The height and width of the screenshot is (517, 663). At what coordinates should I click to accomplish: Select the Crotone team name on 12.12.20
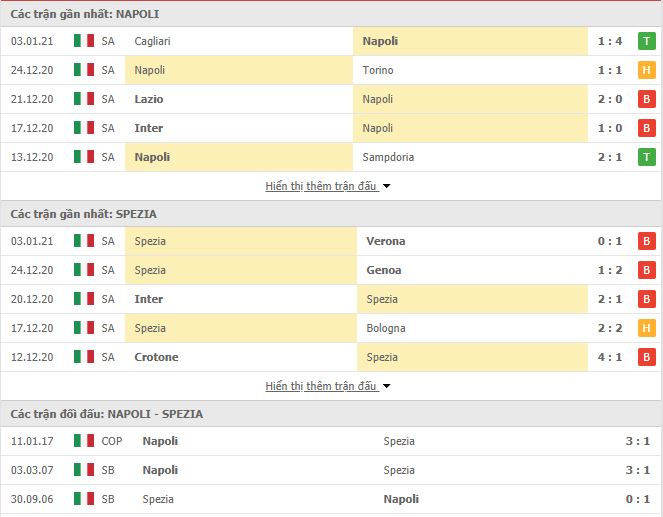(156, 357)
